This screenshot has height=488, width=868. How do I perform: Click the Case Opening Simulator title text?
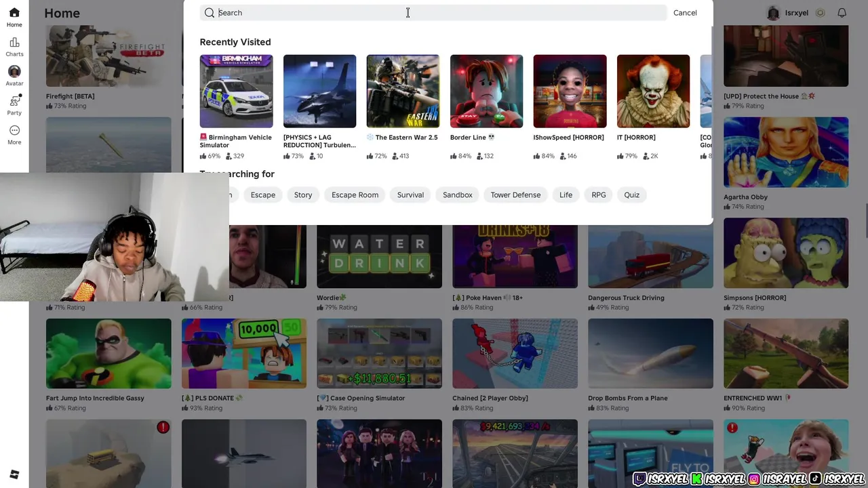[x=361, y=398]
